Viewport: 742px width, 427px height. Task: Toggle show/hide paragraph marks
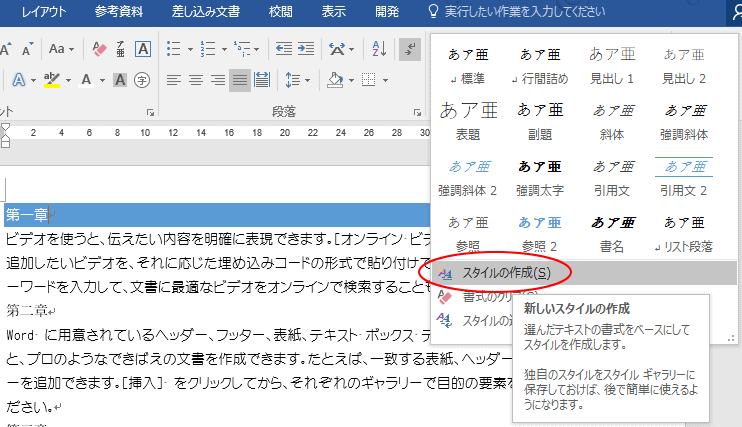[410, 49]
